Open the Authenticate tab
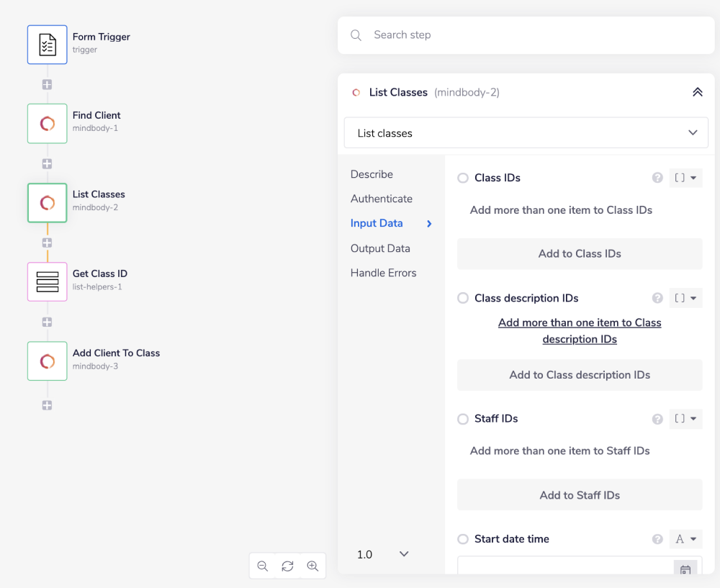The height and width of the screenshot is (588, 720). pyautogui.click(x=382, y=199)
